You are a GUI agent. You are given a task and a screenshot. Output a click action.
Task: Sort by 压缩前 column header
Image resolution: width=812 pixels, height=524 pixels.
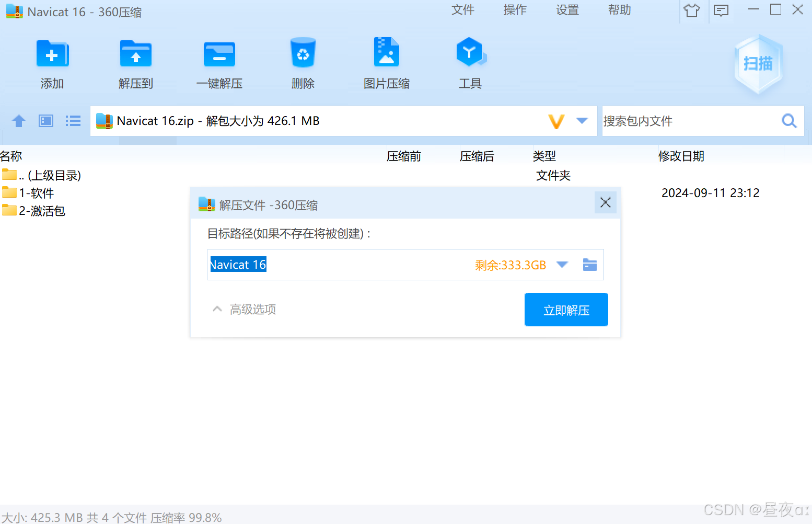[x=404, y=156]
